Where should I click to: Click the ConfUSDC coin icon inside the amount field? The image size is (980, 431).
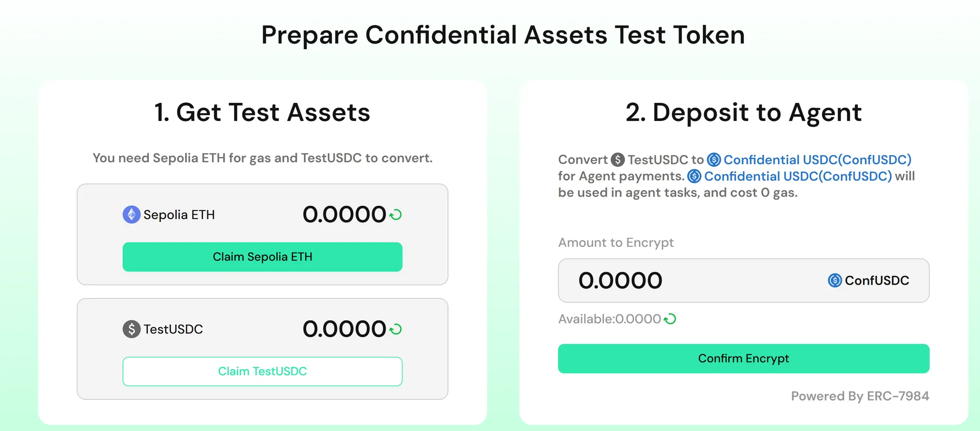click(835, 281)
